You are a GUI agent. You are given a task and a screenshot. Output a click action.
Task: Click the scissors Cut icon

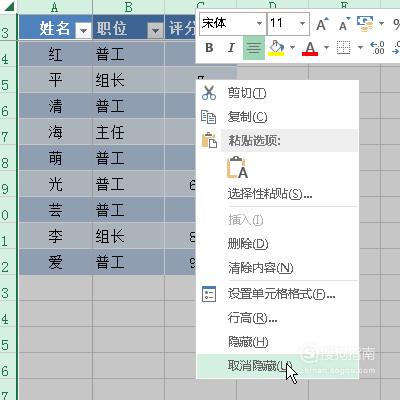pyautogui.click(x=209, y=93)
